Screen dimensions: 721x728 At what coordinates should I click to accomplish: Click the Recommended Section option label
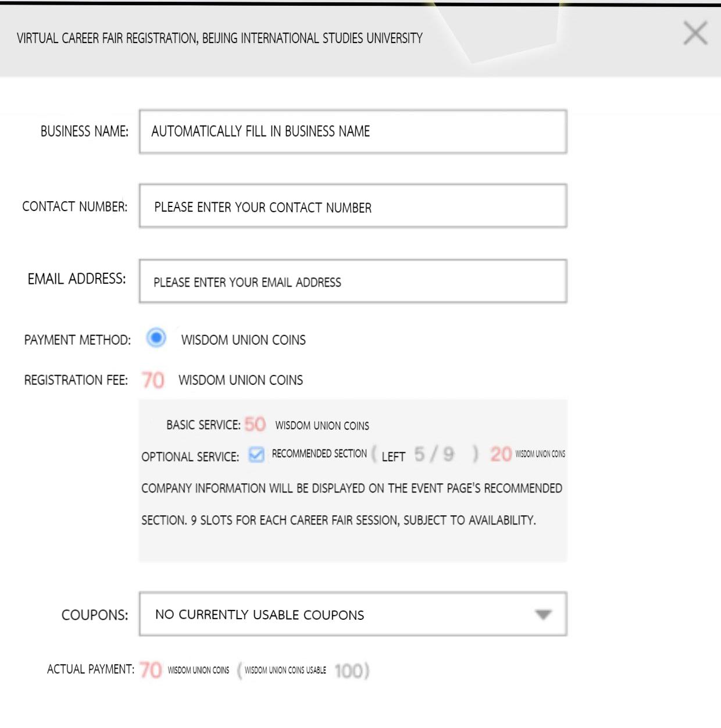tap(319, 454)
